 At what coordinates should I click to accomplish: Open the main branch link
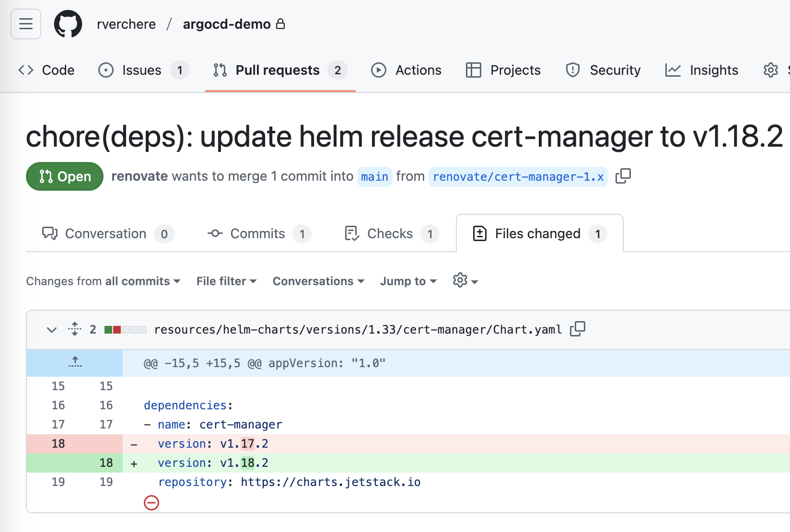coord(374,177)
